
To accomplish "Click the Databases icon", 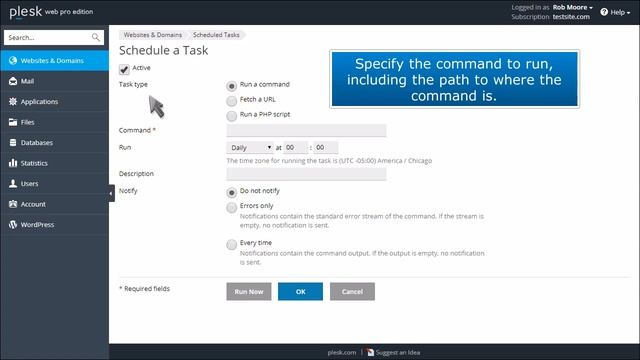I will pos(13,142).
